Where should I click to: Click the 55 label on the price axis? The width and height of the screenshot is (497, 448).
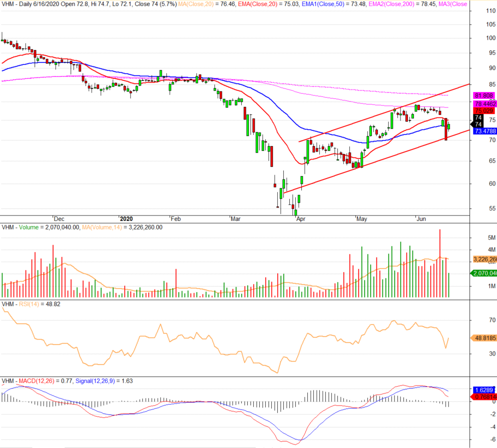(492, 208)
